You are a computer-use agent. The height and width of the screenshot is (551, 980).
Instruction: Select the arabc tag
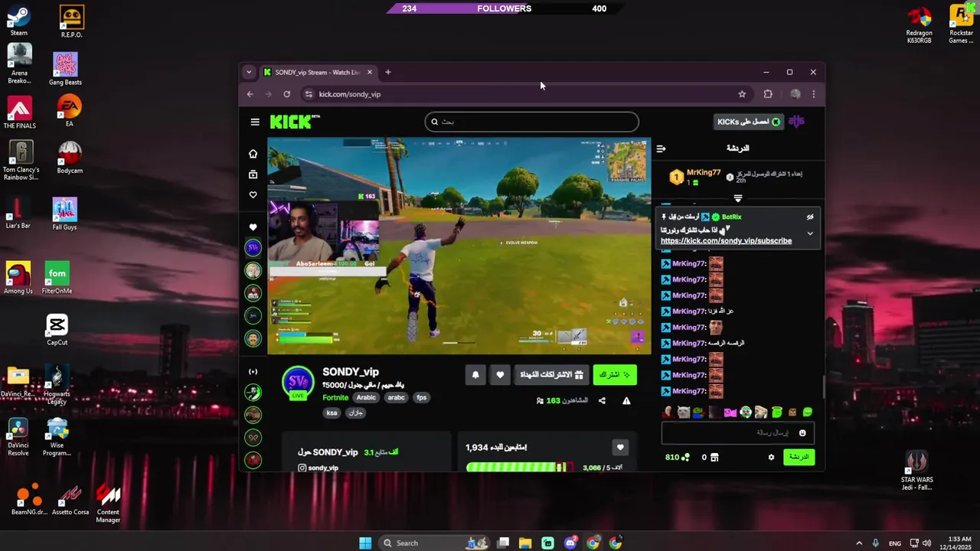pos(396,398)
